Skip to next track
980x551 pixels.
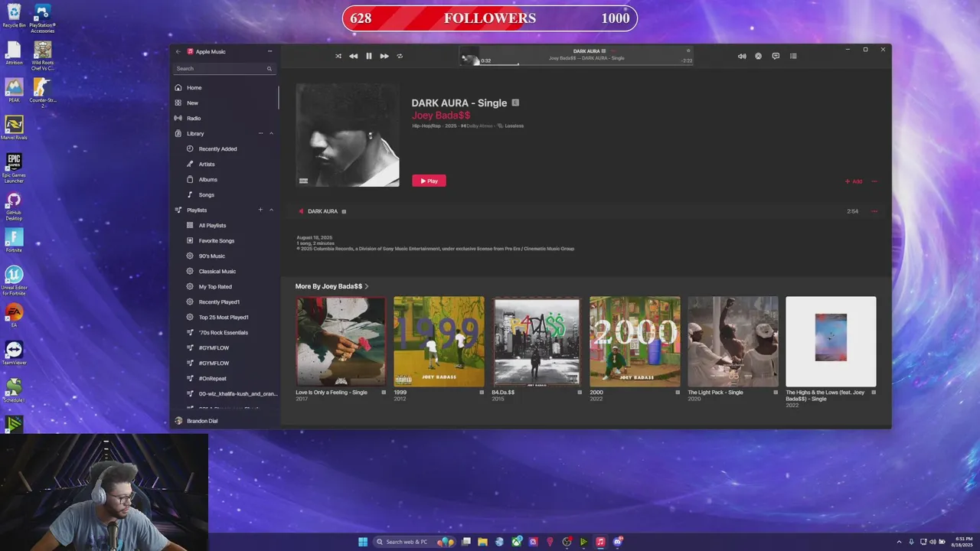[x=384, y=56]
